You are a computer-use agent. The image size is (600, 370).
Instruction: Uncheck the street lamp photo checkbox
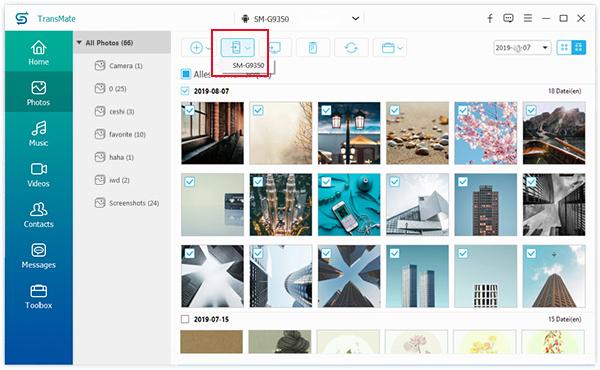[x=326, y=111]
